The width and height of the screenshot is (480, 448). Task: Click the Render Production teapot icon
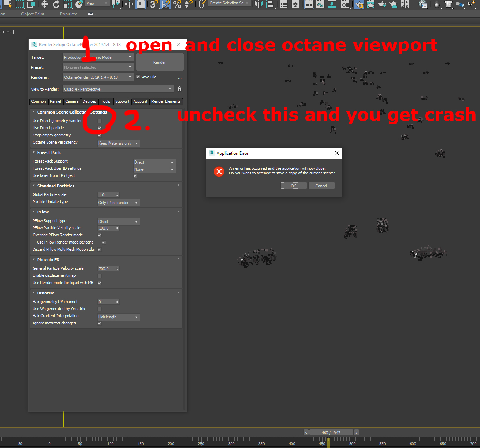point(382,4)
